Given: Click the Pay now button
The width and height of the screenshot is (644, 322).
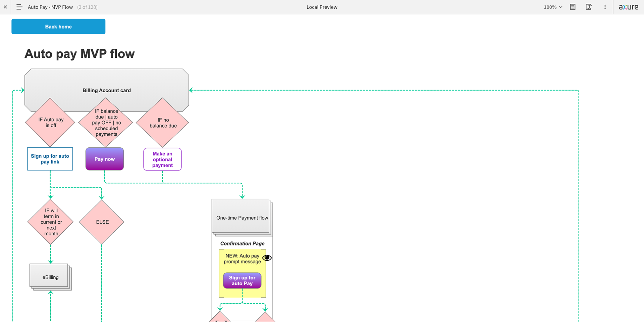Looking at the screenshot, I should 105,159.
